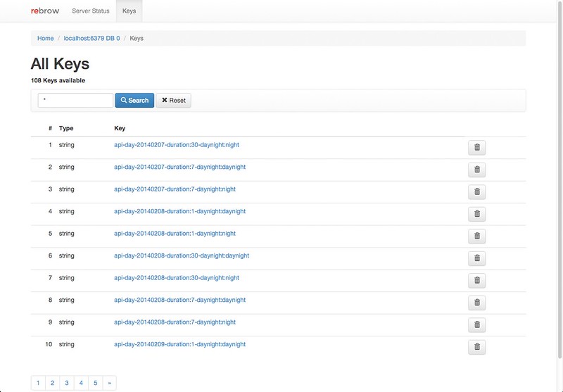This screenshot has width=563, height=392.
Task: Click the Search button
Action: [x=134, y=100]
